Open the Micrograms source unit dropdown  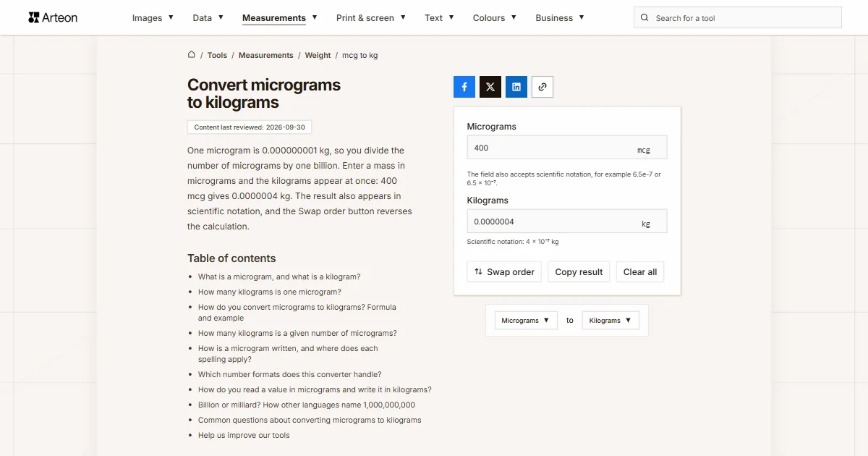point(526,320)
